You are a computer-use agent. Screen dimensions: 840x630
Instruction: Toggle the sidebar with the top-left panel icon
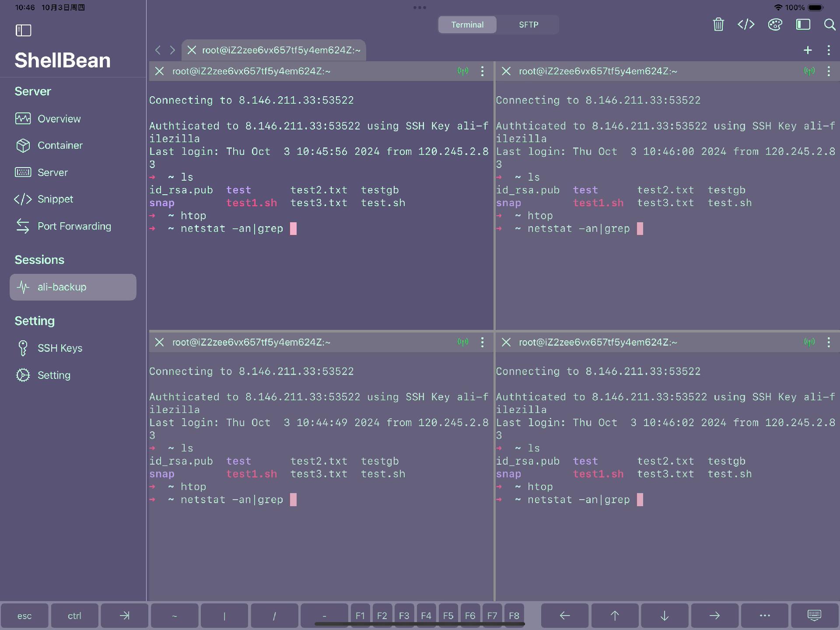24,30
